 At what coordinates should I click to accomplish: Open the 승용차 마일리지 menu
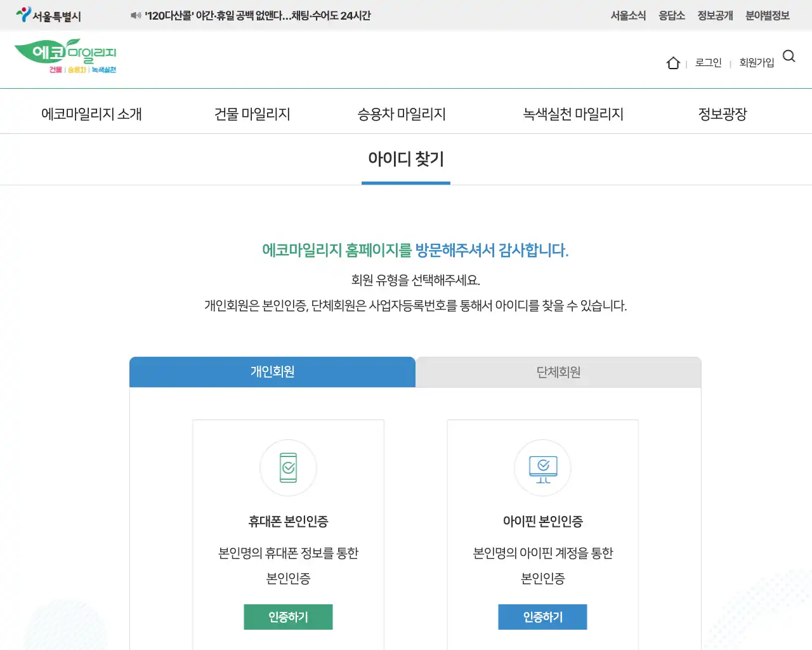click(x=402, y=114)
